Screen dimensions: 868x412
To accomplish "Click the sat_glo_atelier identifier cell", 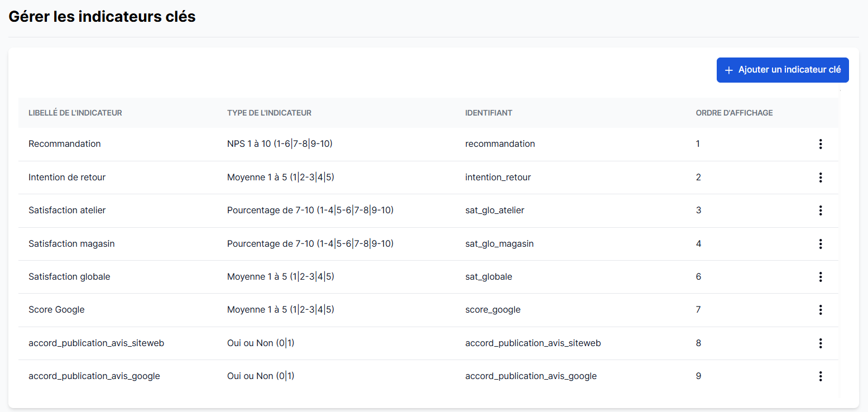I will 495,210.
